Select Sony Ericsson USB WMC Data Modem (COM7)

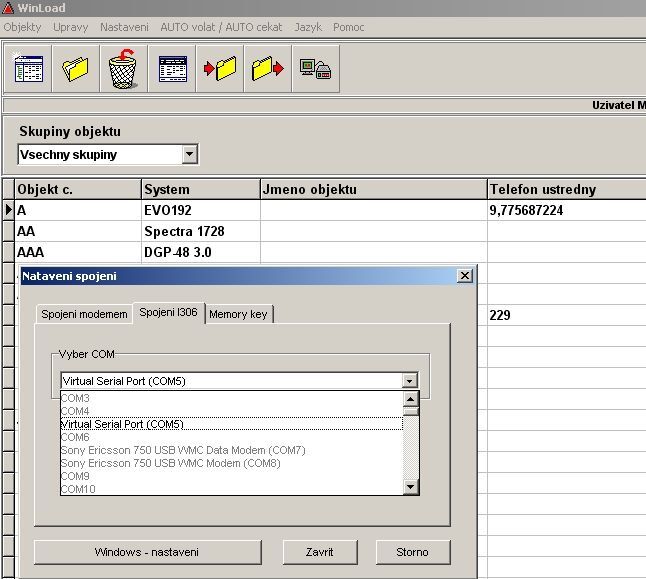tap(183, 450)
